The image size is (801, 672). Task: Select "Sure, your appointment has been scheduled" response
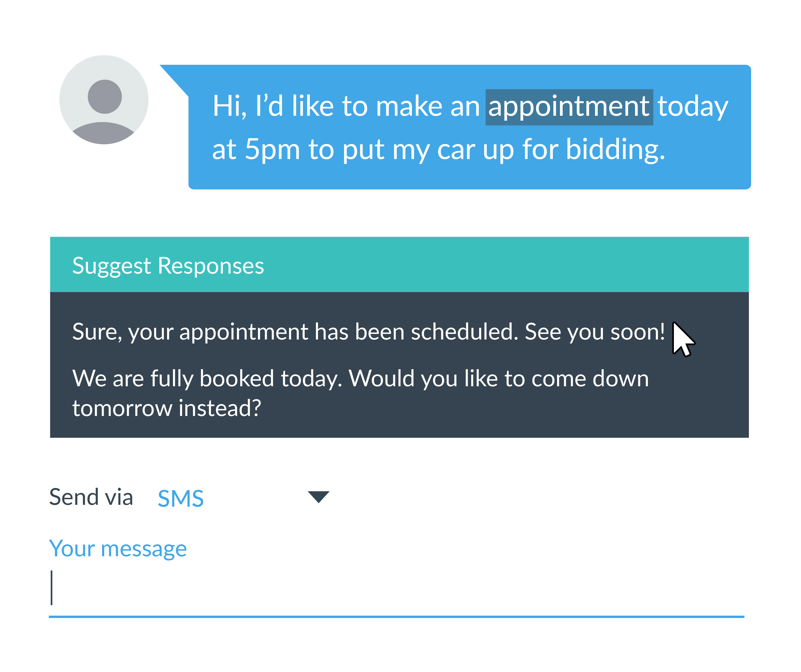click(x=368, y=331)
